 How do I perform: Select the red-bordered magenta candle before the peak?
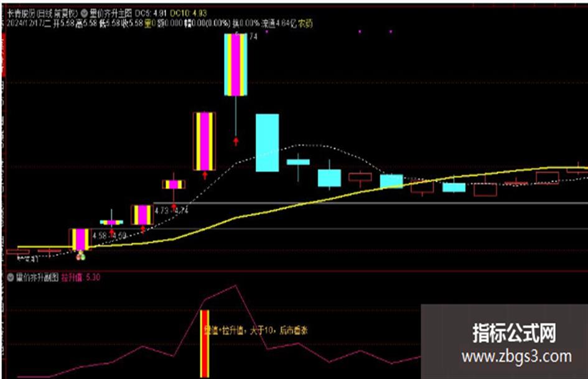click(x=204, y=141)
